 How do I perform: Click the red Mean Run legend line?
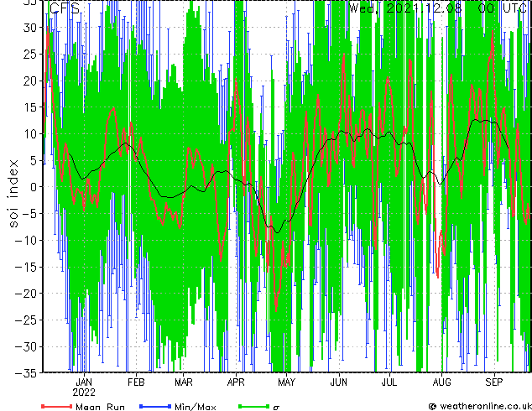coord(56,406)
